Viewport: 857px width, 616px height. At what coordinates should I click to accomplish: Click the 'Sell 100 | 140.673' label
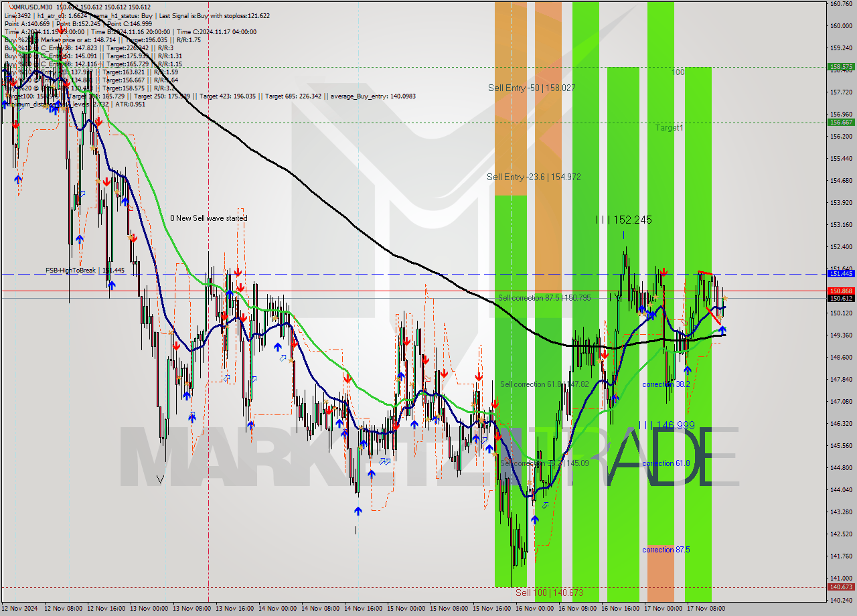coord(549,593)
